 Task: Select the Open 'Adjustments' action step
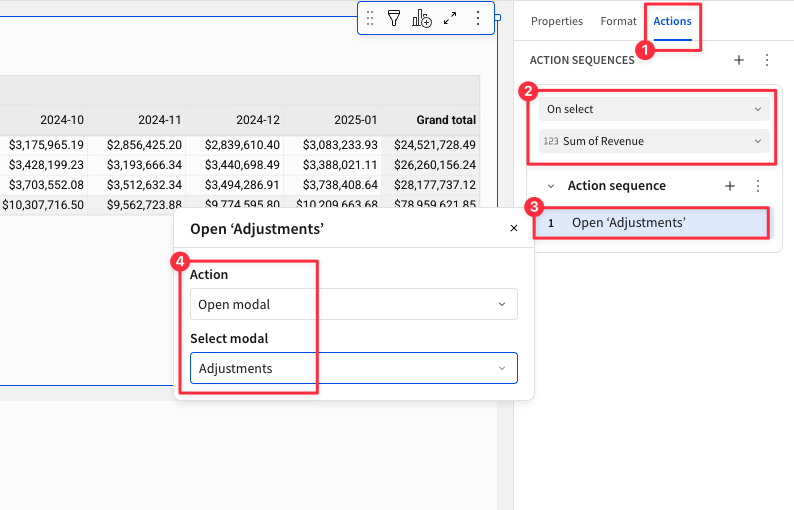tap(652, 222)
